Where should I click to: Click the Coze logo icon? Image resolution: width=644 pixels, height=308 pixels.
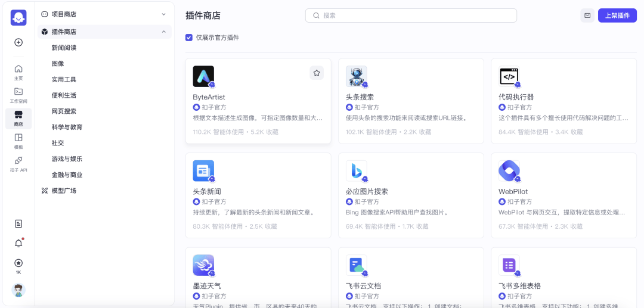(18, 18)
